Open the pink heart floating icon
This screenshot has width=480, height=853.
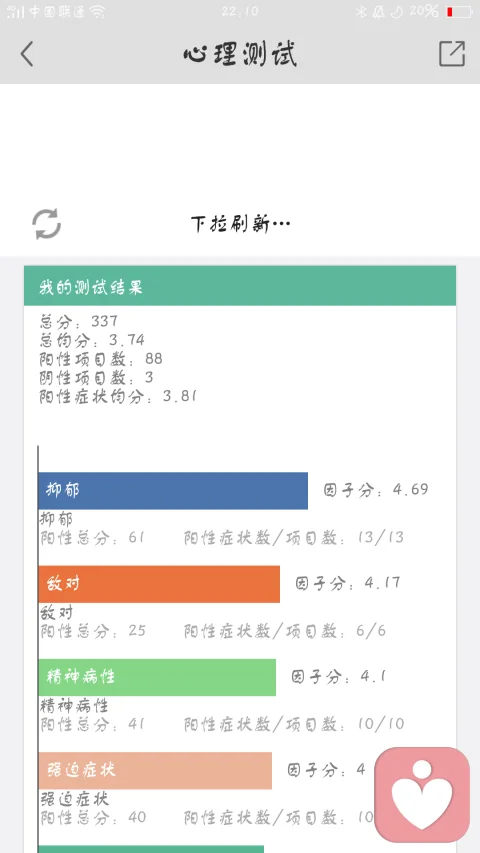[x=422, y=794]
